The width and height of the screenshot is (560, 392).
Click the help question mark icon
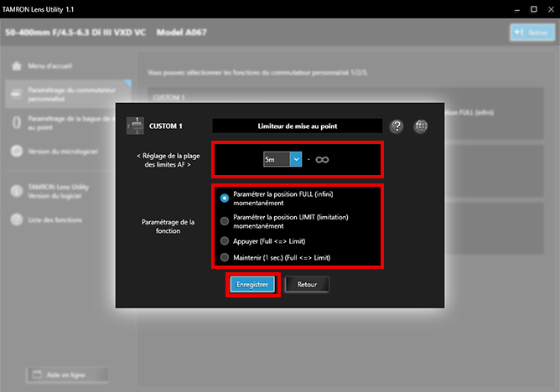397,126
